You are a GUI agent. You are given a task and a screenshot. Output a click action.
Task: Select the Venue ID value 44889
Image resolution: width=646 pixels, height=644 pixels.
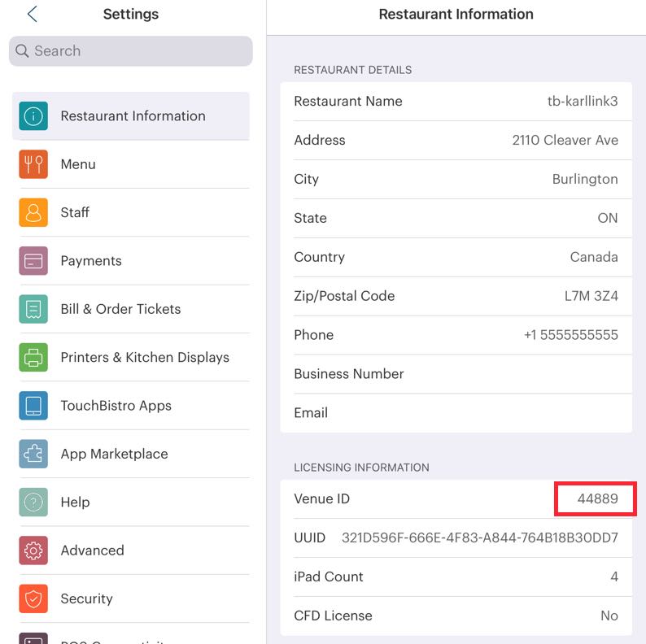tap(597, 499)
